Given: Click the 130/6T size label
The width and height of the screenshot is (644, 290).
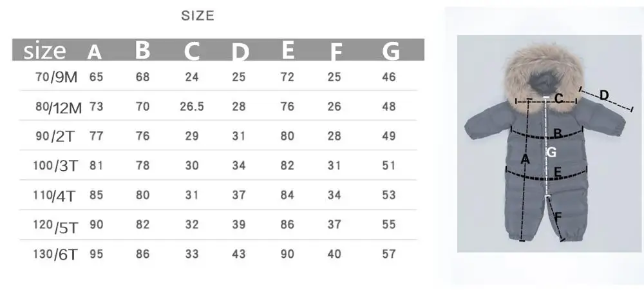Looking at the screenshot, I should 55,255.
